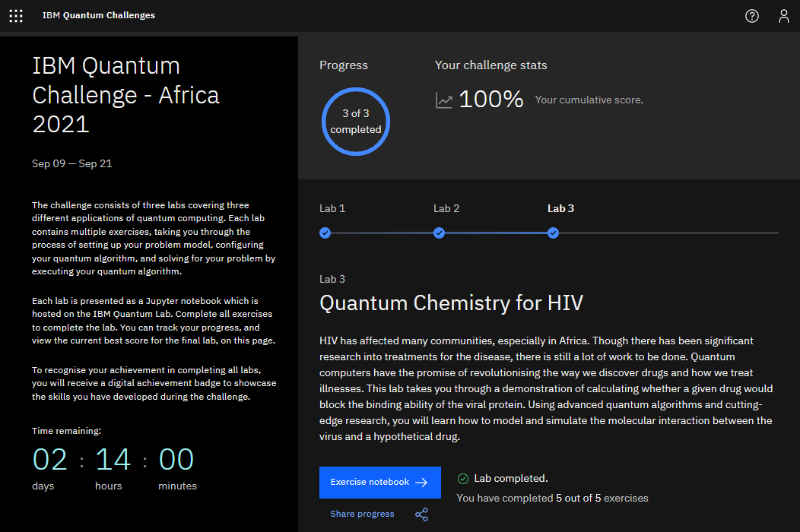
Task: Select the Lab 2 progress marker
Action: click(x=439, y=233)
